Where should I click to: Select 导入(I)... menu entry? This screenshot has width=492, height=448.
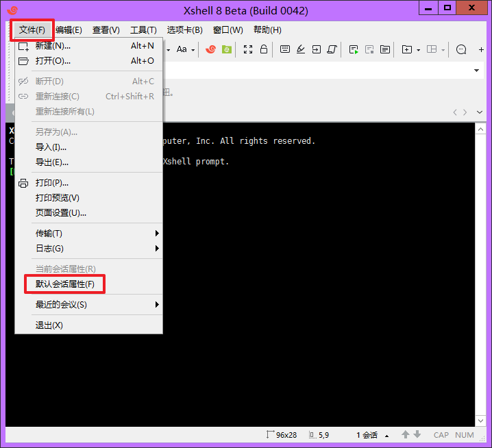(x=89, y=147)
